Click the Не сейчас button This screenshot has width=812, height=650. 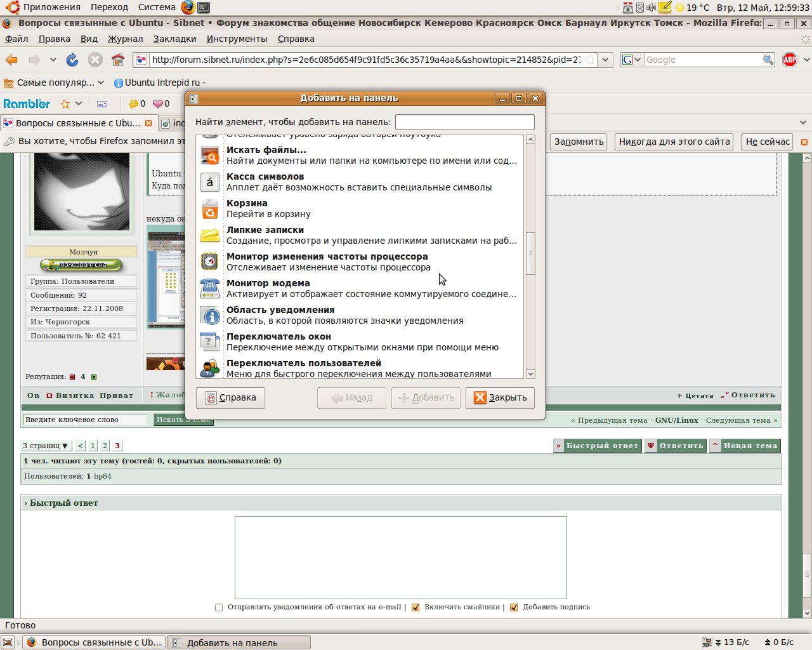coord(768,142)
